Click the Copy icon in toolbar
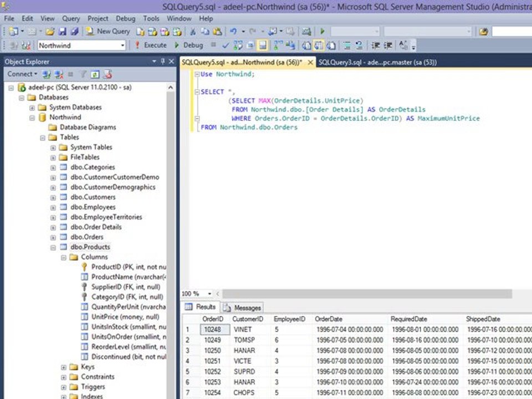 pos(205,32)
